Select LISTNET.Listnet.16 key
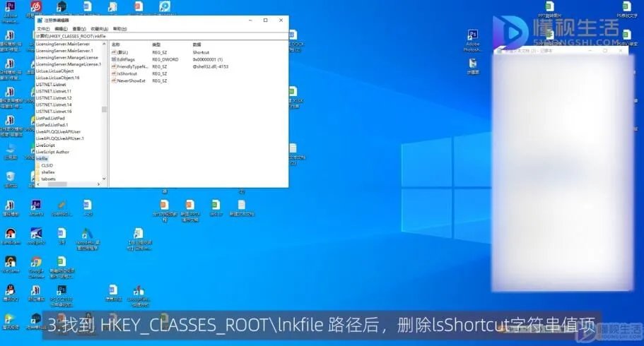The width and height of the screenshot is (644, 346). click(54, 112)
